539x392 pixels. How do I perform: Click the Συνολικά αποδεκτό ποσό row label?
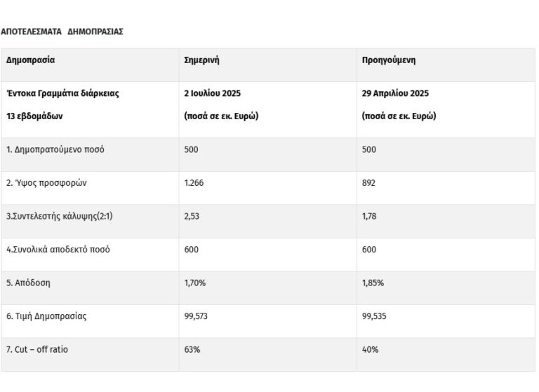(x=58, y=250)
